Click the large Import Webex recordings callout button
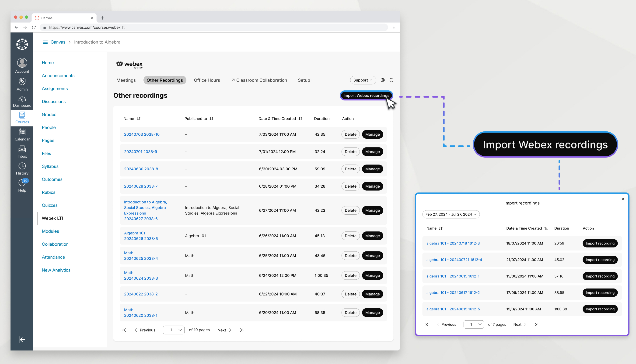The image size is (636, 364). 545,144
